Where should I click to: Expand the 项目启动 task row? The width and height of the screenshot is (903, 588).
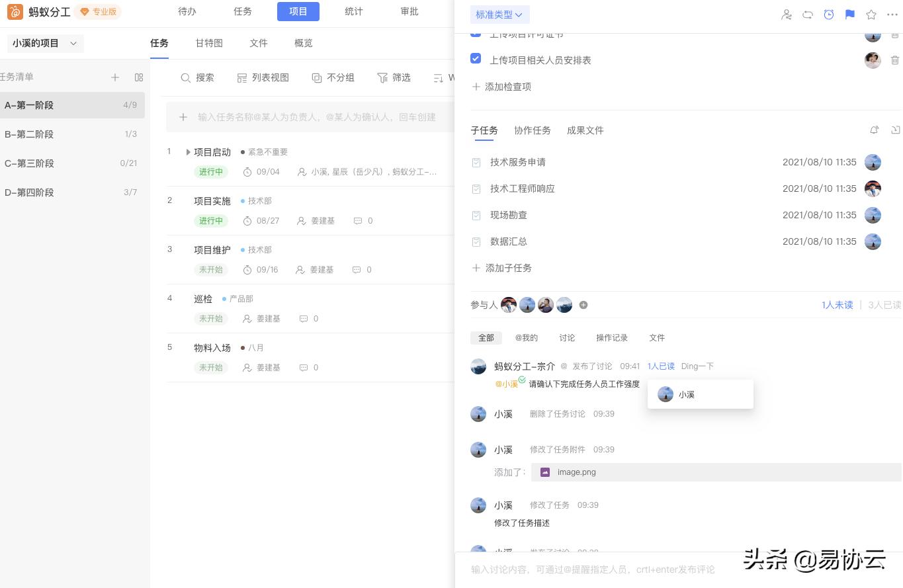pyautogui.click(x=188, y=151)
